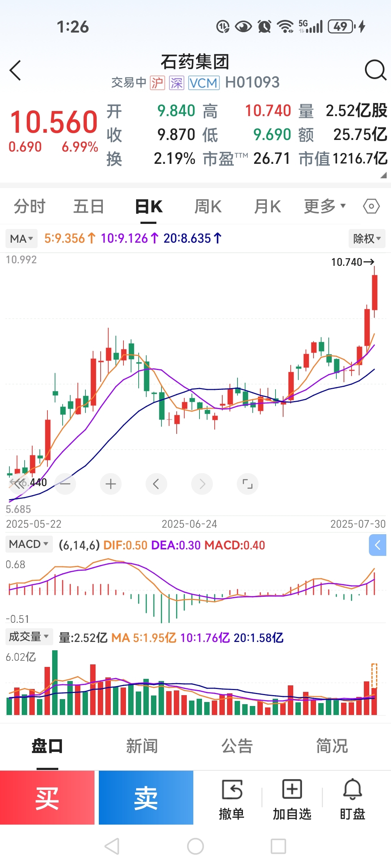The image size is (391, 868).
Task: Open stock search magnifier icon
Action: tap(375, 70)
